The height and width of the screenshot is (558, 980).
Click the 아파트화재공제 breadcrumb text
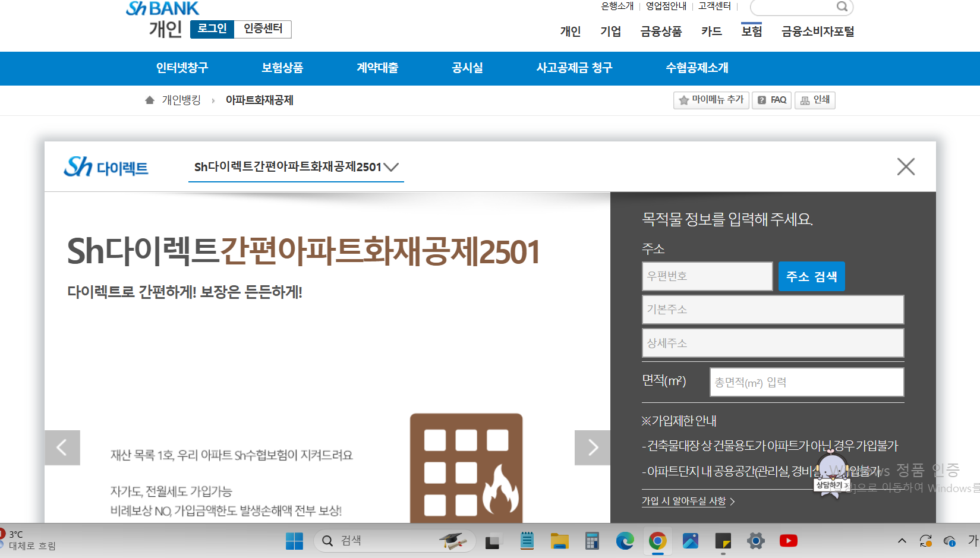pyautogui.click(x=260, y=100)
